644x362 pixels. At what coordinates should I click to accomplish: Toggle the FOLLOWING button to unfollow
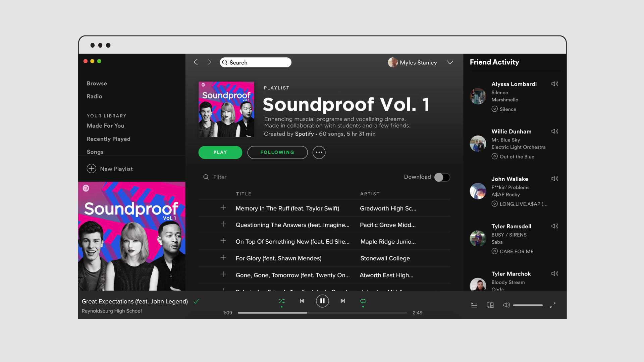(x=277, y=153)
